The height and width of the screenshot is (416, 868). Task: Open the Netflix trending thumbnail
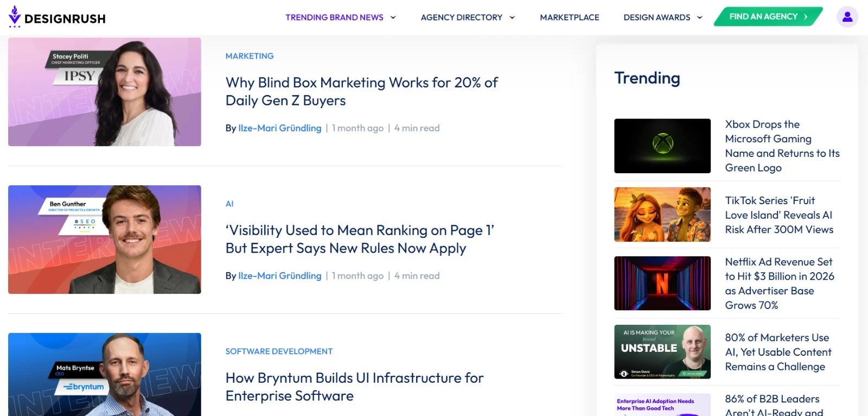(662, 283)
